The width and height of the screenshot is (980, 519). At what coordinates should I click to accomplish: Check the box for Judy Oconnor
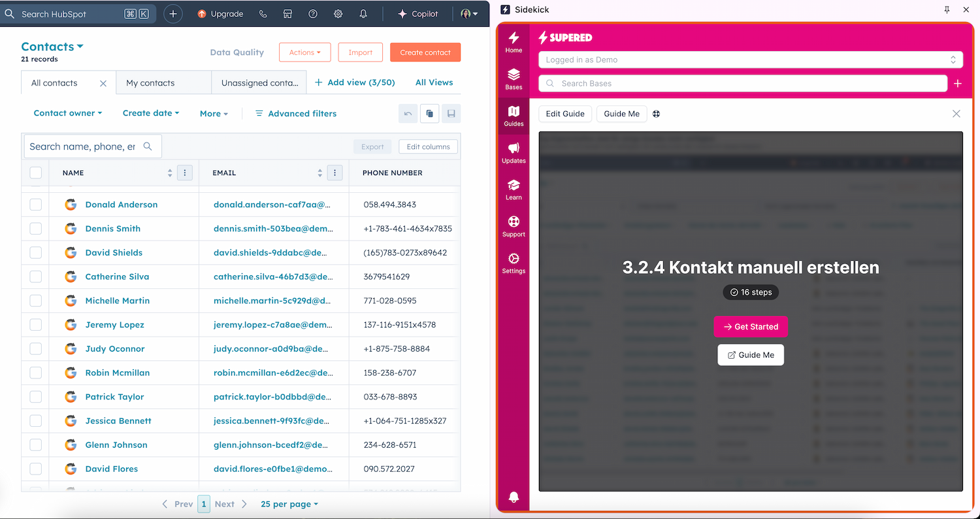point(35,348)
